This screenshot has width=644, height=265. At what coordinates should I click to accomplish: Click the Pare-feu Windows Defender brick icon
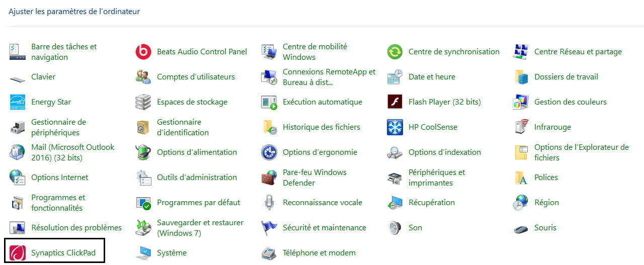click(x=269, y=178)
